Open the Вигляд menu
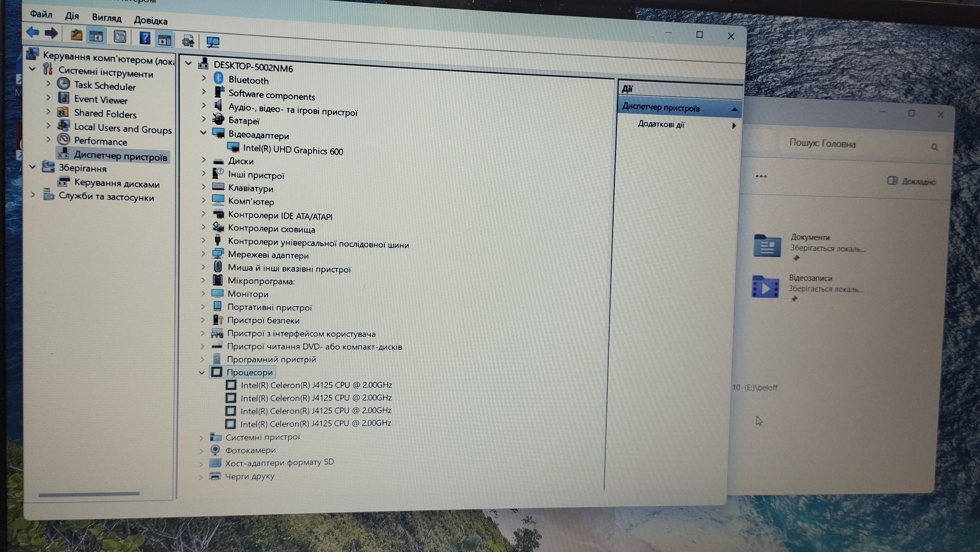 [106, 18]
